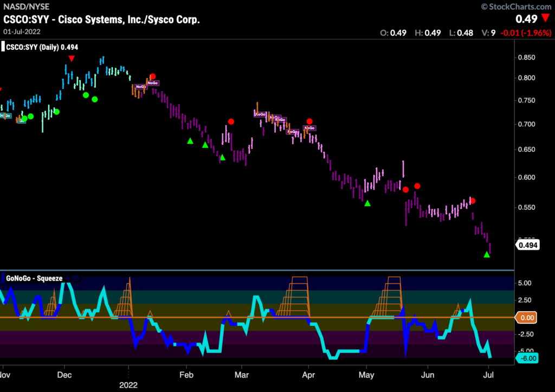Click the 'Jun' label on the time axis

pos(428,375)
